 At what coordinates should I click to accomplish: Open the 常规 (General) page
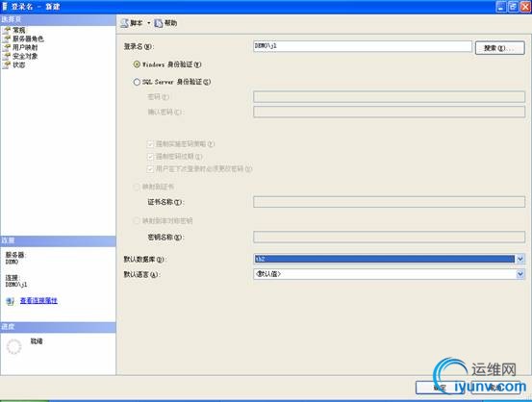pyautogui.click(x=18, y=30)
